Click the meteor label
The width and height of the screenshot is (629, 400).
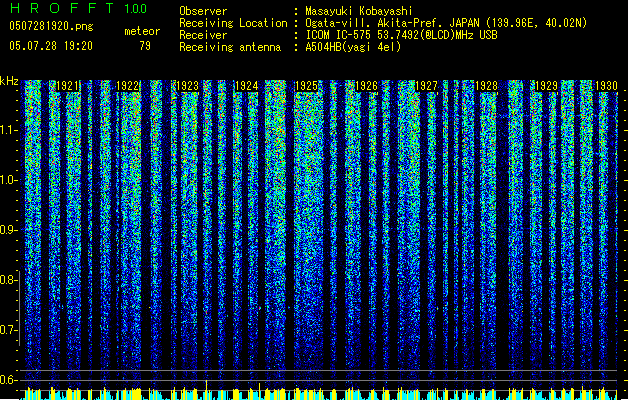(x=142, y=31)
